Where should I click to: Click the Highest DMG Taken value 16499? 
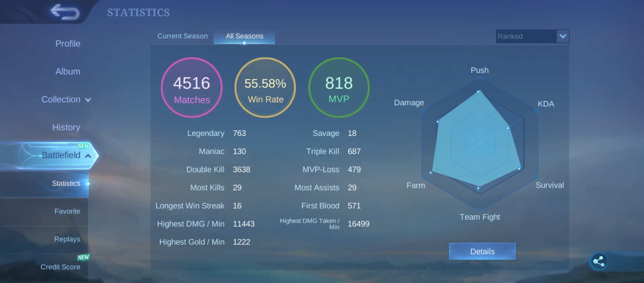(359, 224)
